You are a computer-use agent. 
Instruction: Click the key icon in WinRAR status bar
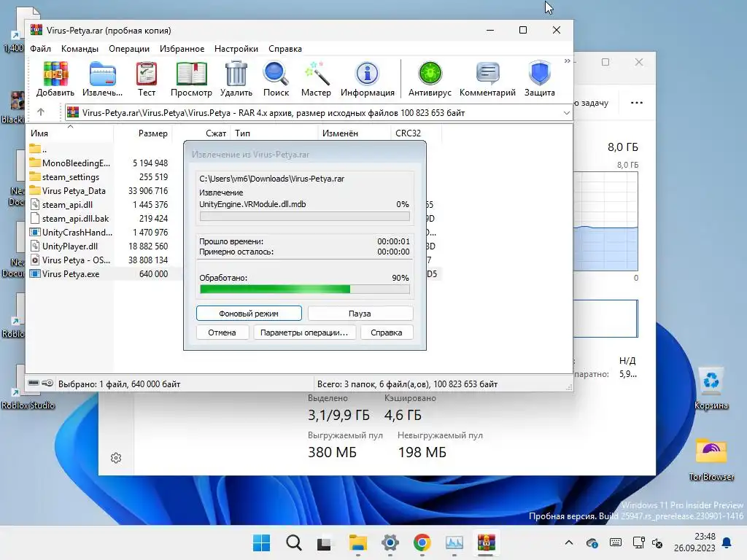[x=47, y=383]
